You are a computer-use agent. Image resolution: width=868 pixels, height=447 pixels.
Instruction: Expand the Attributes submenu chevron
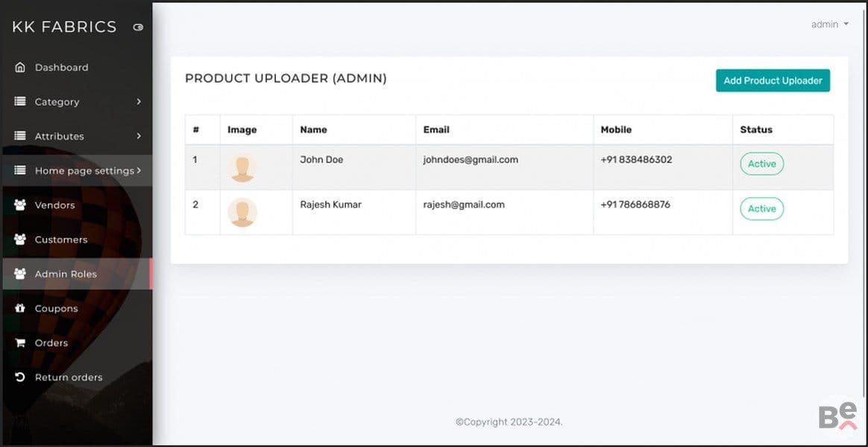coord(139,136)
